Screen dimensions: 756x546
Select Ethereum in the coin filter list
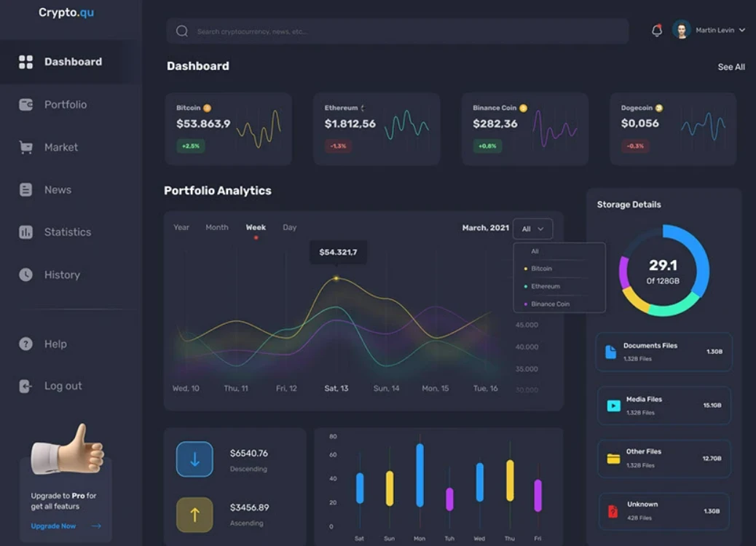(x=546, y=286)
